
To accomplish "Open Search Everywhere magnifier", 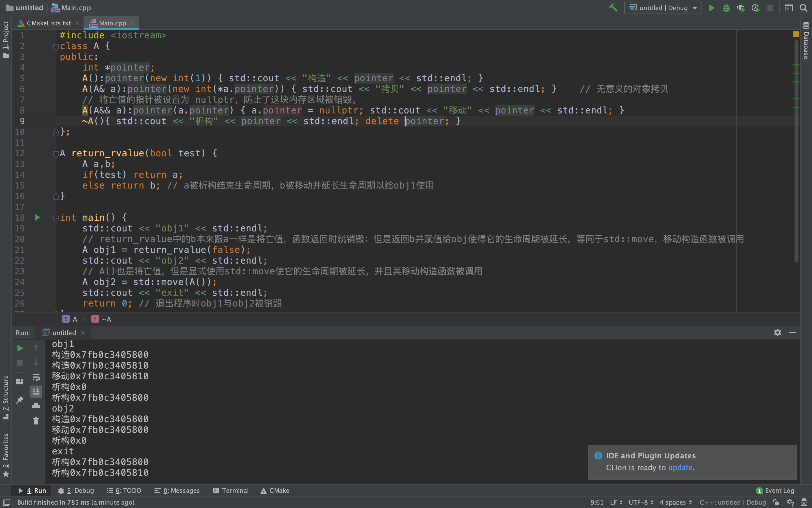I will pos(803,8).
